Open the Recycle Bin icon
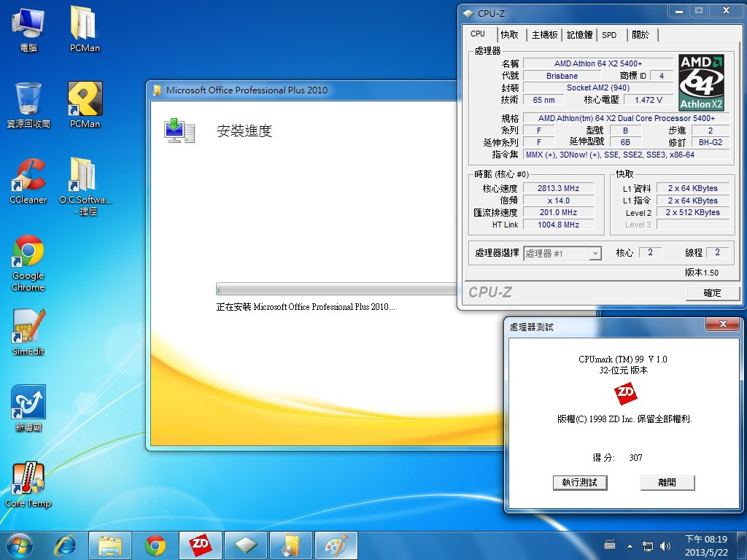Image resolution: width=747 pixels, height=560 pixels. pyautogui.click(x=28, y=101)
